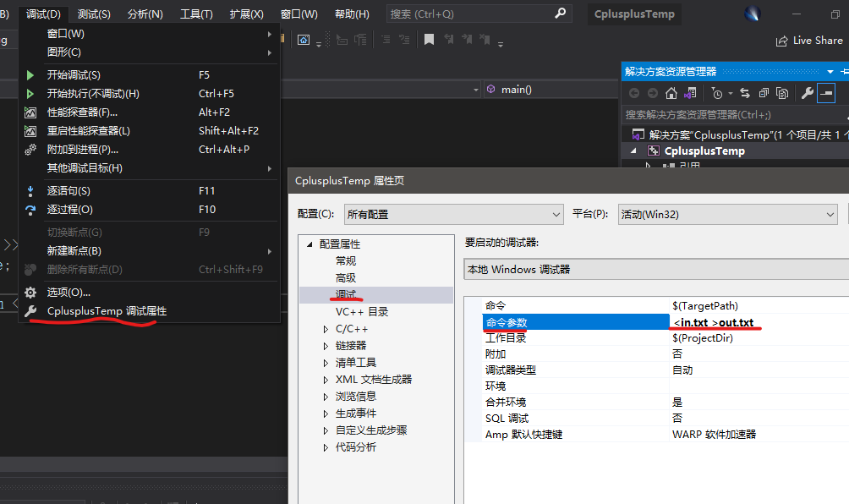Viewport: 849px width, 504px height.
Task: Expand the 清单工具 tree node
Action: click(326, 363)
